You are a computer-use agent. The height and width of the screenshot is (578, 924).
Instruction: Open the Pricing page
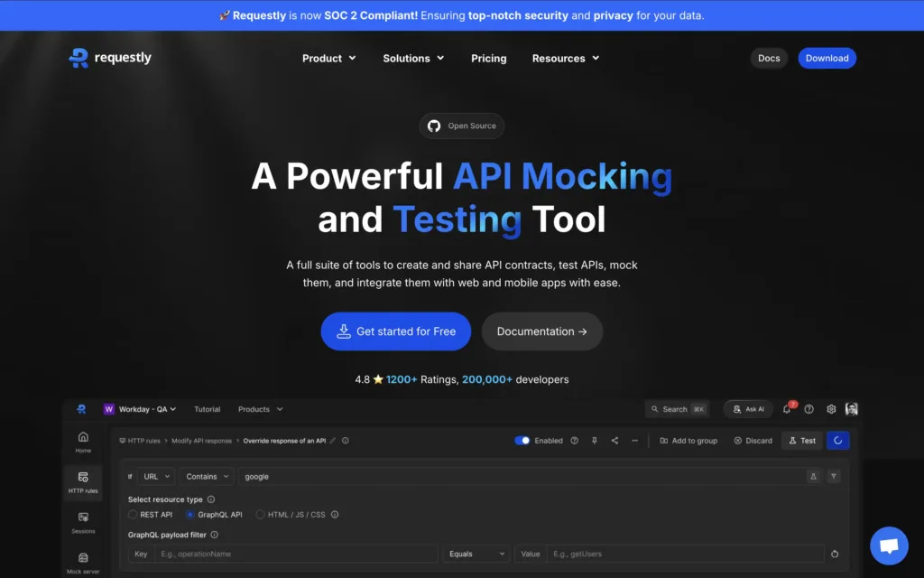[x=488, y=59]
